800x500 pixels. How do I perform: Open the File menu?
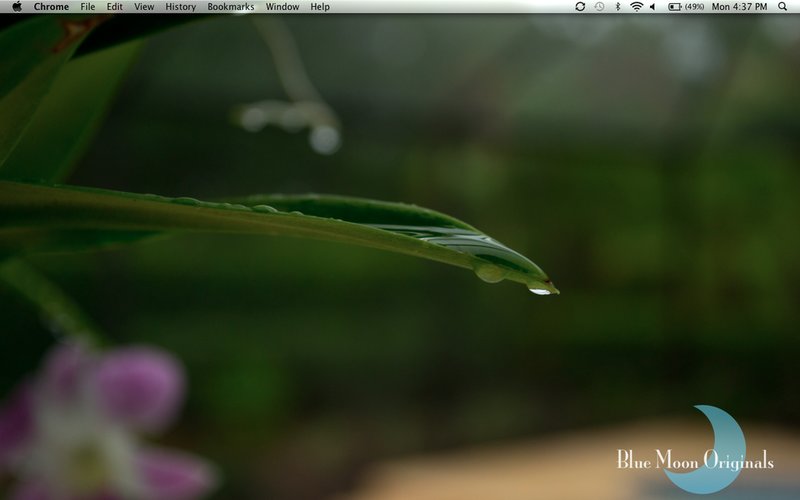pyautogui.click(x=88, y=7)
